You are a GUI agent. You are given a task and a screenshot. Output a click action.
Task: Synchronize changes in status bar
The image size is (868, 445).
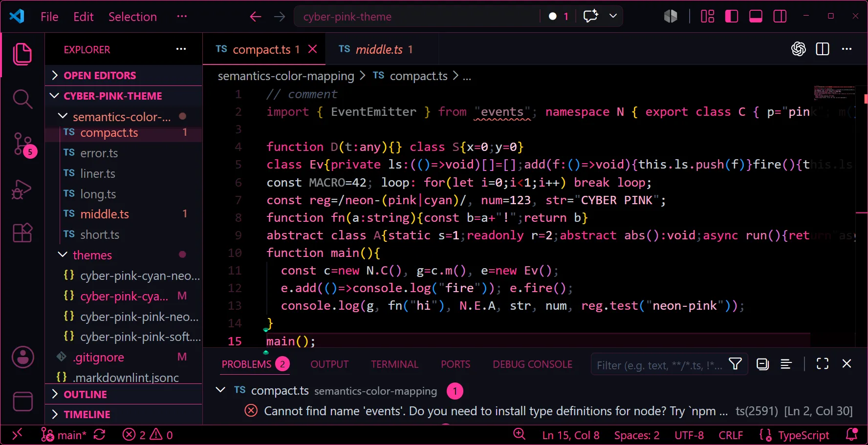[x=100, y=435]
